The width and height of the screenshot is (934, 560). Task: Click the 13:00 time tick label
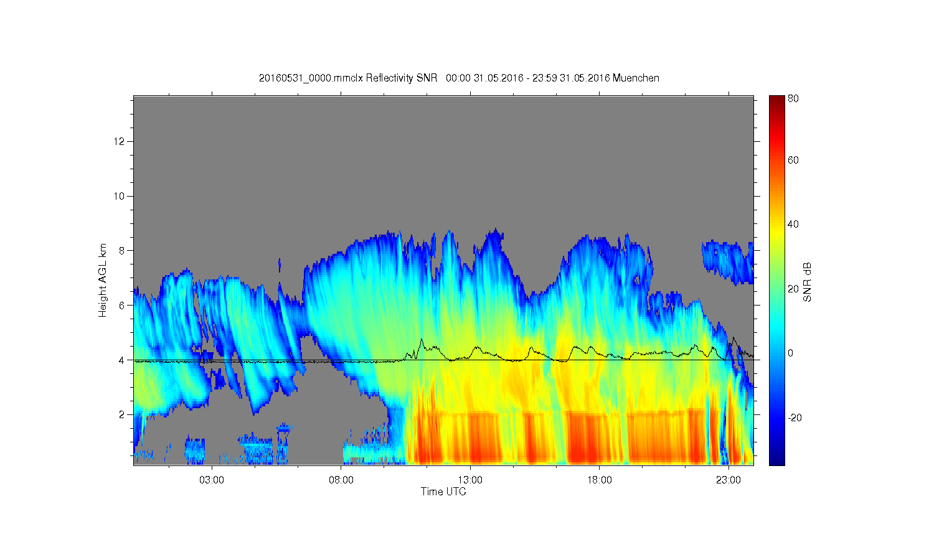click(470, 480)
